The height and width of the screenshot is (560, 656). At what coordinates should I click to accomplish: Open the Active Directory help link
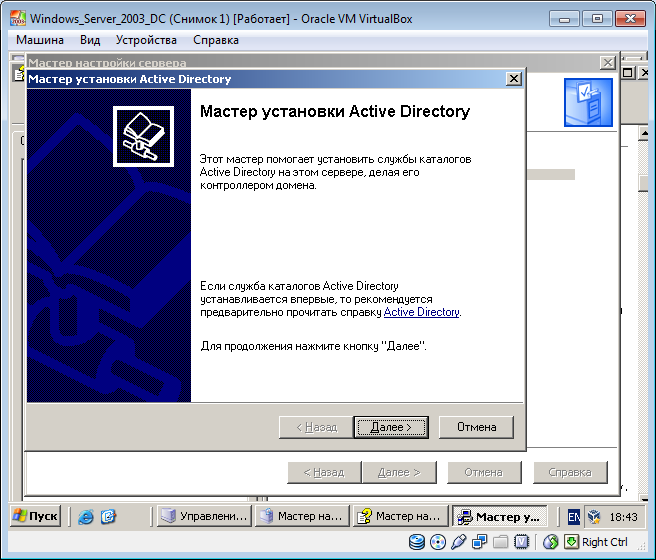point(421,312)
